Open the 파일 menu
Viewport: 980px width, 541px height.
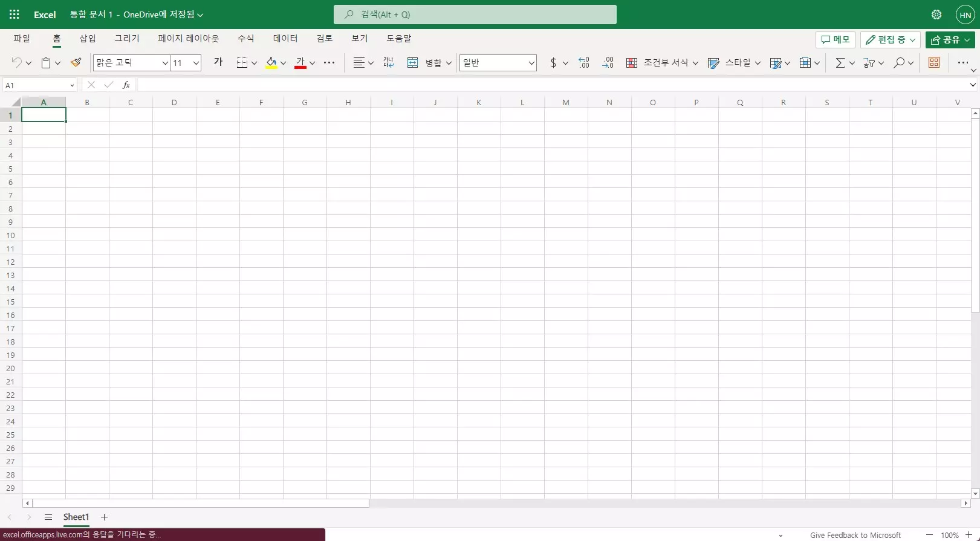(22, 39)
